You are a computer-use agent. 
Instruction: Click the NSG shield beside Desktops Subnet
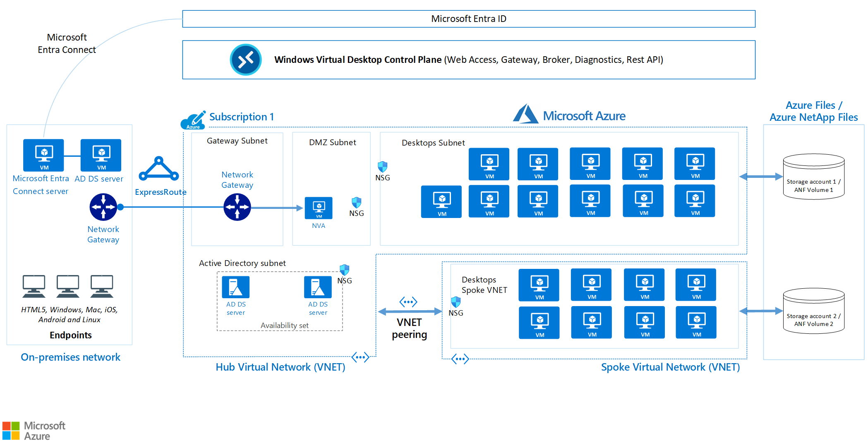(x=382, y=167)
